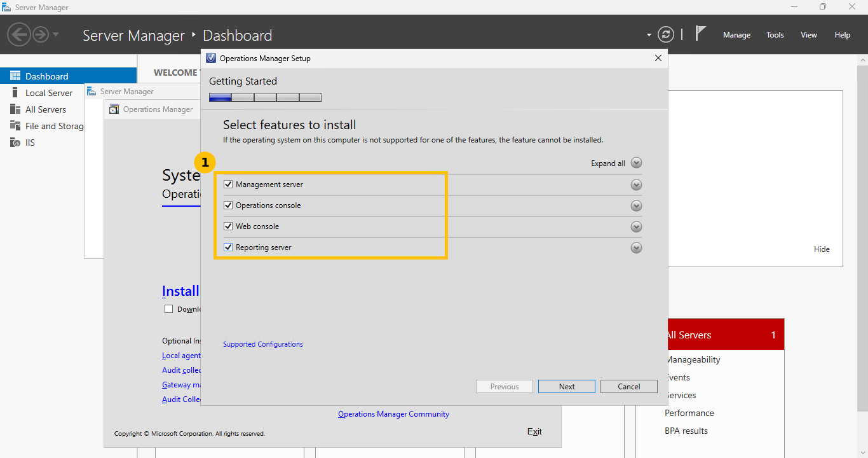Open the Help menu
This screenshot has width=868, height=458.
pos(843,35)
